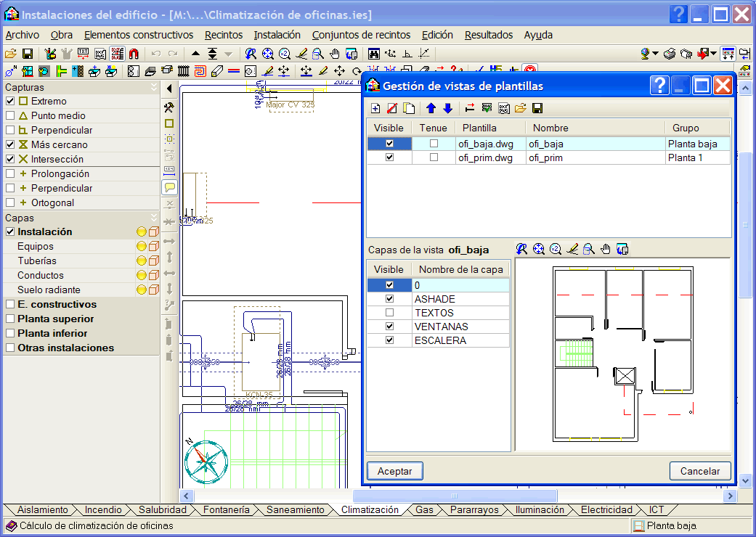Open the globe icon dropdown arrow

click(656, 54)
